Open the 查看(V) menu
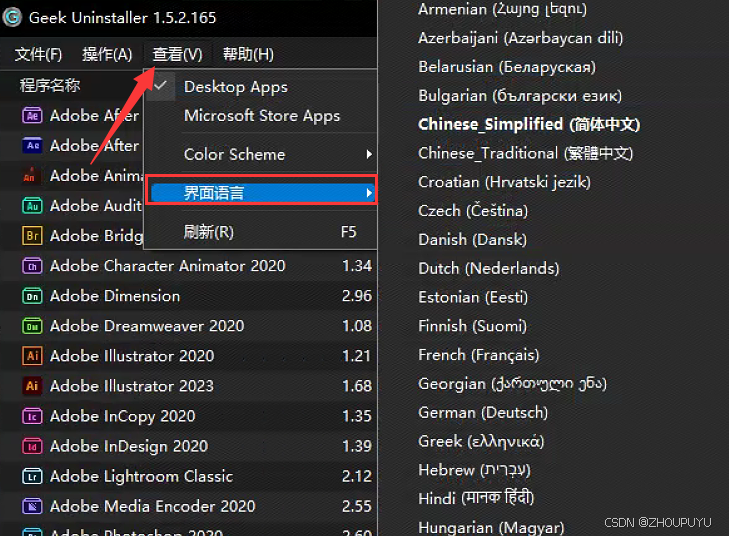 pos(178,54)
